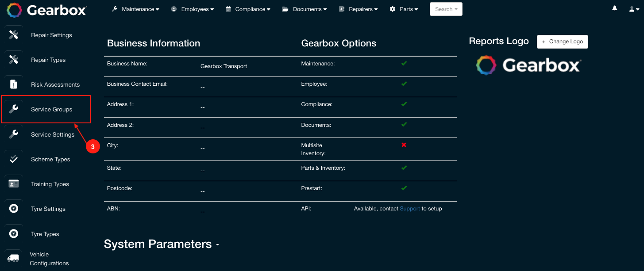Click the Postcode label
This screenshot has width=644, height=271.
[x=120, y=188]
